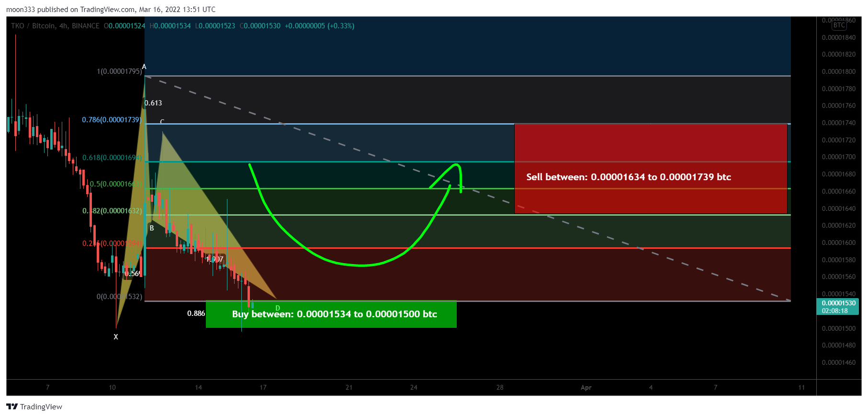Click the candle countdown timer 02:08:18
Image resolution: width=868 pixels, height=417 pixels.
coord(834,311)
